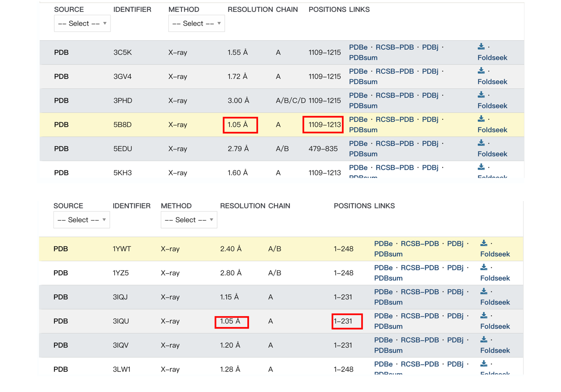
Task: Open PDBj link for 3GV4
Action: 430,71
